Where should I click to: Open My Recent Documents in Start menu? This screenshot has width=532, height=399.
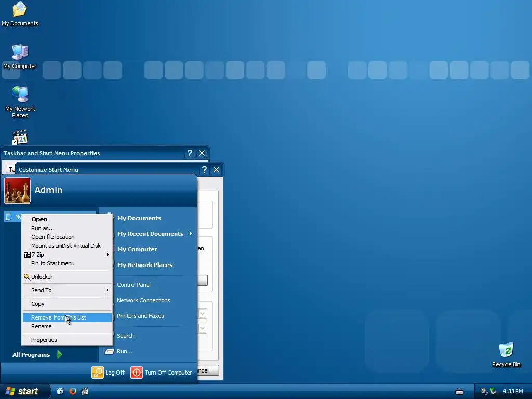(150, 234)
